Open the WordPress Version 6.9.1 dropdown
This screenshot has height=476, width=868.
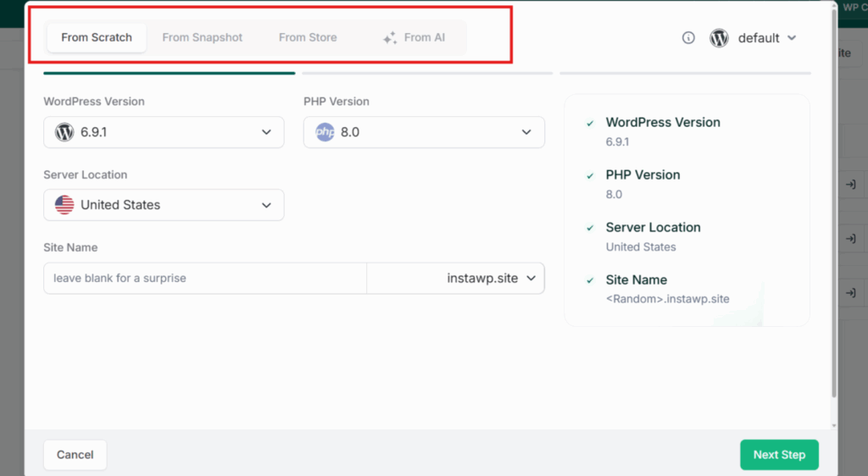[164, 132]
